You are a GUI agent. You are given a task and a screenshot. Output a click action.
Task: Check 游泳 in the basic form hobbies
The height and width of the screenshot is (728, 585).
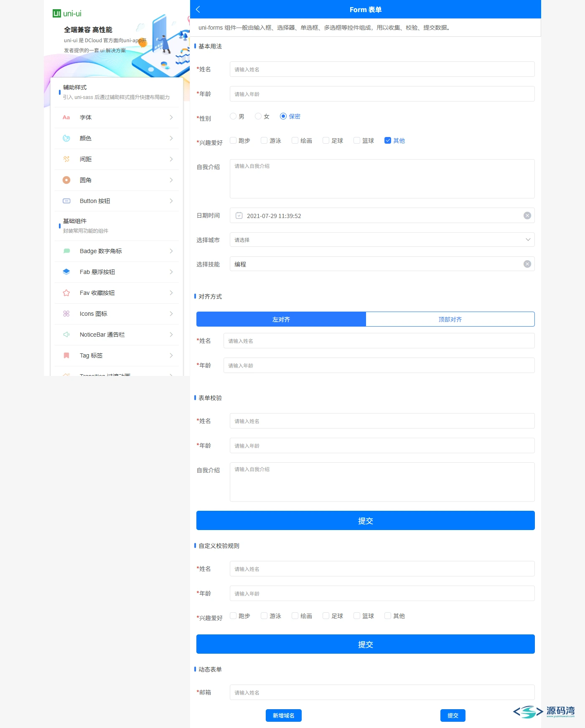click(x=264, y=140)
